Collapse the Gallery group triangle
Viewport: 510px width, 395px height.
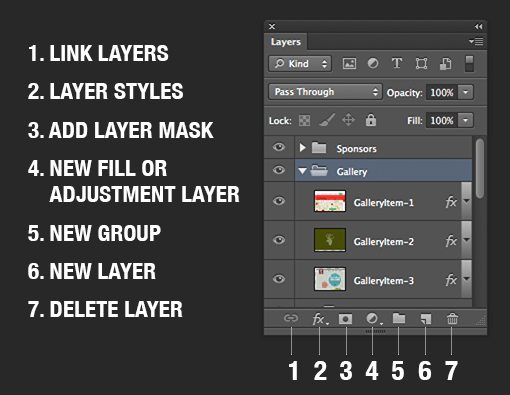pos(302,171)
